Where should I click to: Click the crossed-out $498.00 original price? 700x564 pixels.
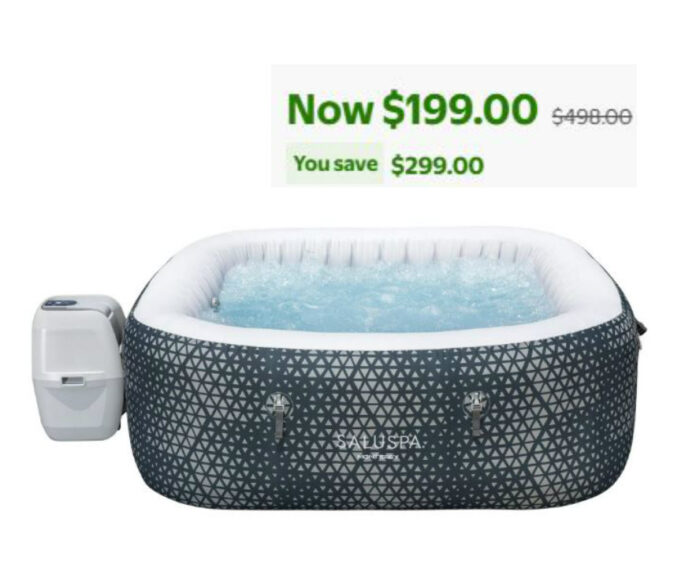click(592, 117)
